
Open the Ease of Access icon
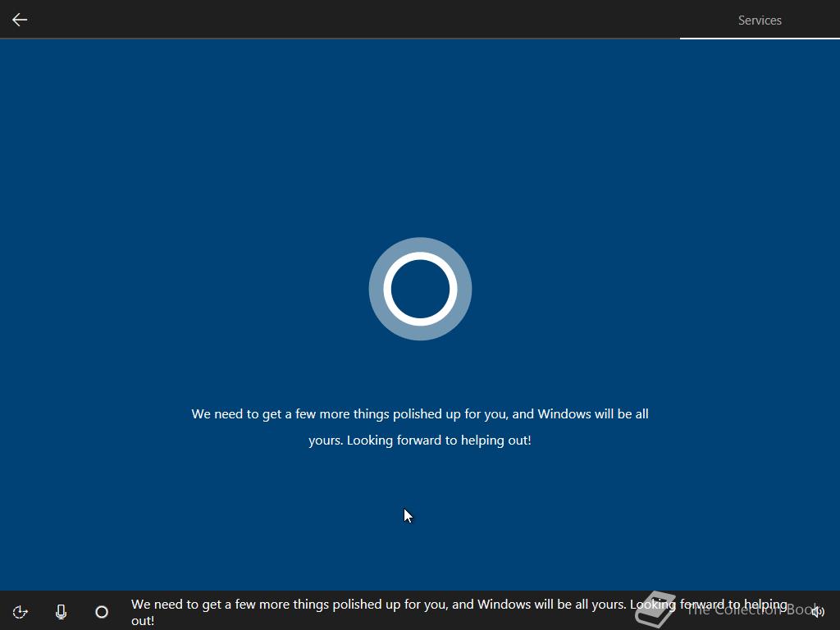(21, 612)
